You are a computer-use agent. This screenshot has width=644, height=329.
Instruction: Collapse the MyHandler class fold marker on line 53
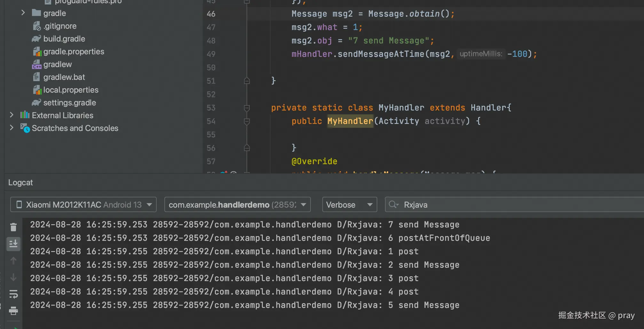(x=247, y=108)
